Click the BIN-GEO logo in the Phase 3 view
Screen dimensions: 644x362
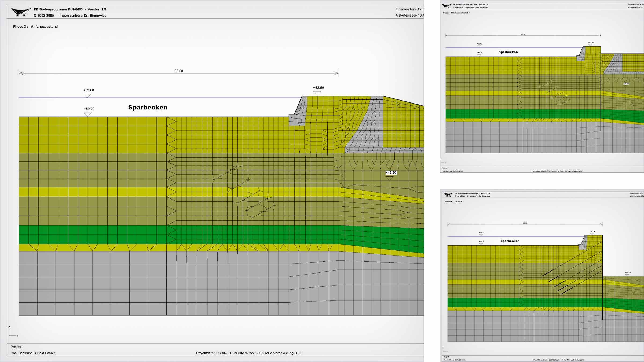[x=21, y=12]
